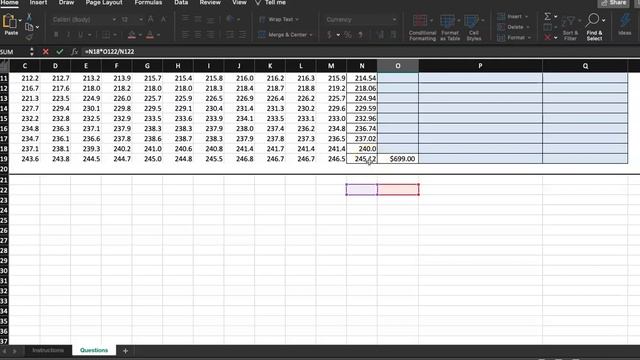Apply comma style format
The width and height of the screenshot is (640, 360).
(x=360, y=35)
